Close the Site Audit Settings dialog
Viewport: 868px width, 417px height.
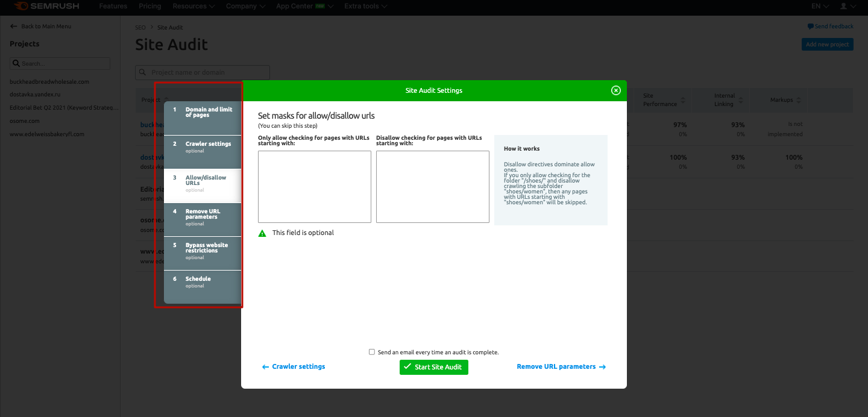(x=615, y=90)
